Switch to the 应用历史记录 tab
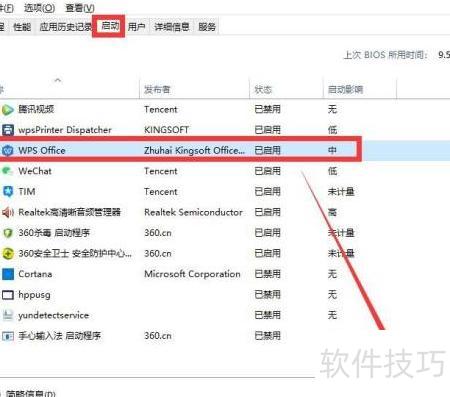The image size is (450, 397). coord(66,27)
